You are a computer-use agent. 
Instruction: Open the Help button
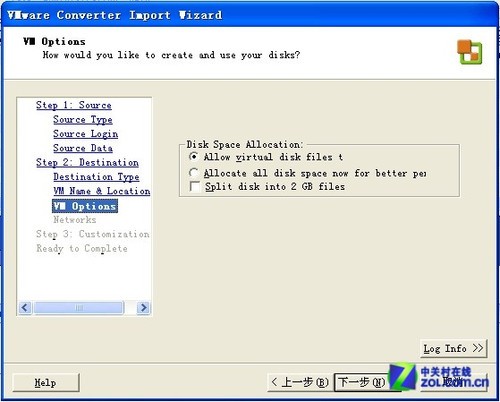click(46, 382)
